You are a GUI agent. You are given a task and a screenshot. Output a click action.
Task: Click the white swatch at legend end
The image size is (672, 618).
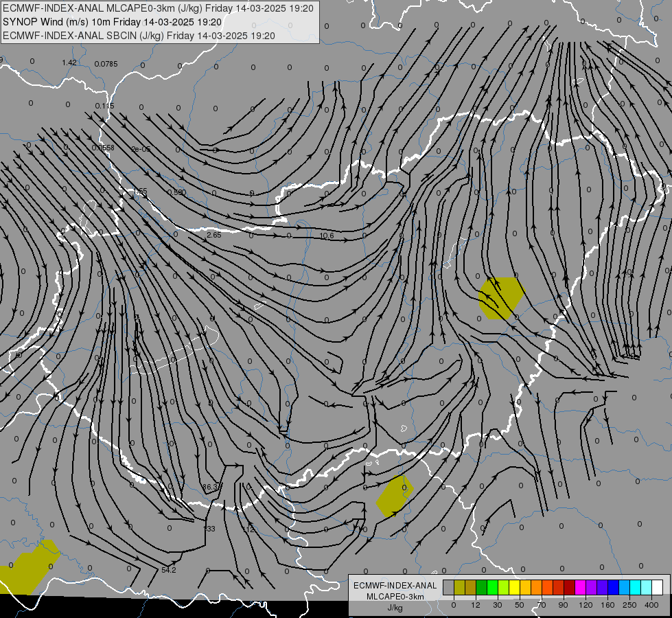pyautogui.click(x=657, y=587)
